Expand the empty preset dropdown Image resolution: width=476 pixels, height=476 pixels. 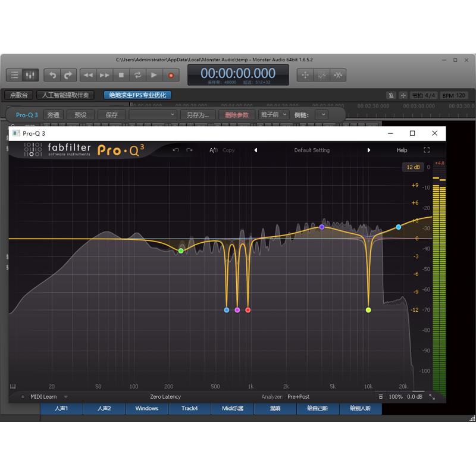pos(153,115)
